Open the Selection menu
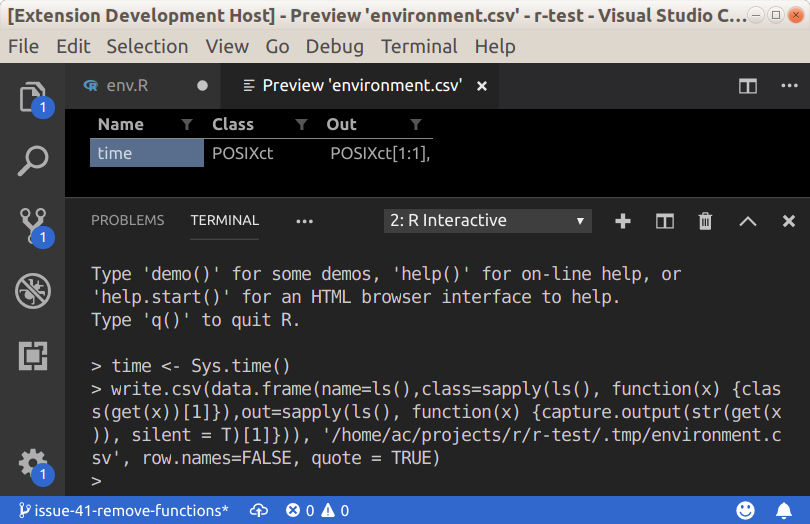The image size is (810, 524). coord(147,47)
